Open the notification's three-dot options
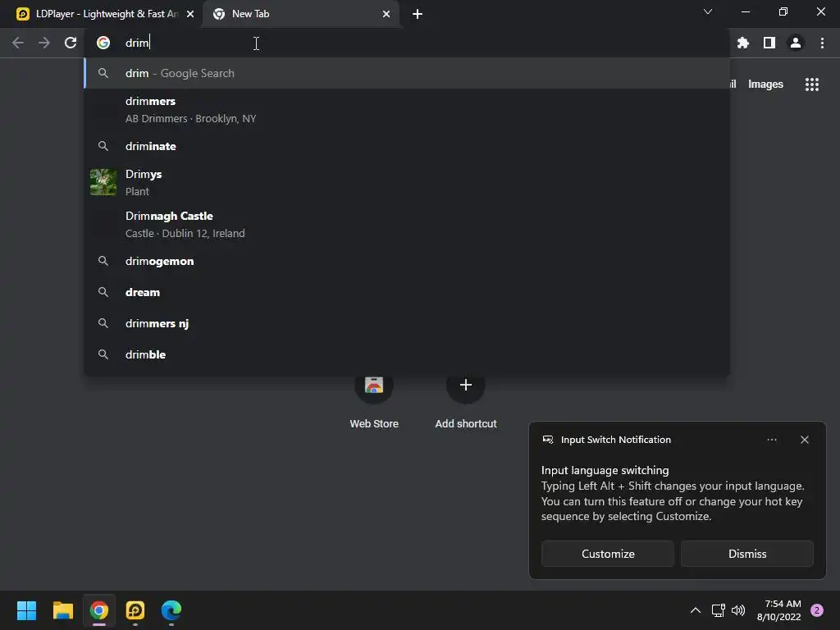840x630 pixels. (771, 440)
